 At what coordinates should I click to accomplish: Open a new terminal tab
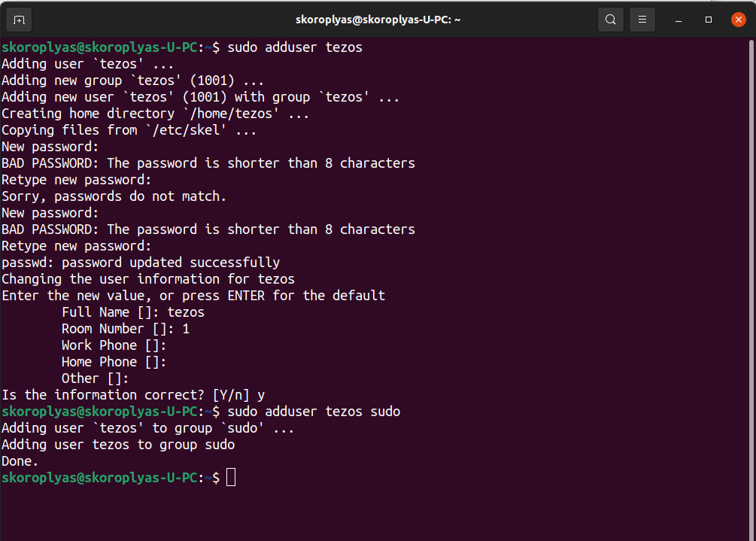click(x=19, y=20)
